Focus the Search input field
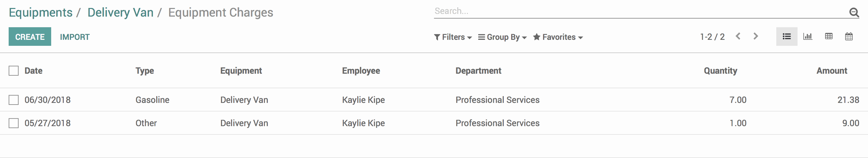Viewport: 868px width, 158px height. pyautogui.click(x=640, y=11)
